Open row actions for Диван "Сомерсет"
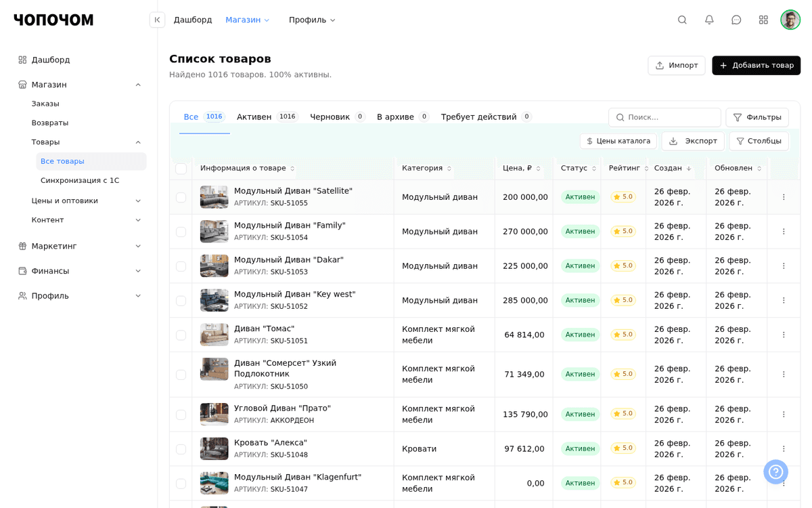Image resolution: width=812 pixels, height=508 pixels. tap(784, 375)
